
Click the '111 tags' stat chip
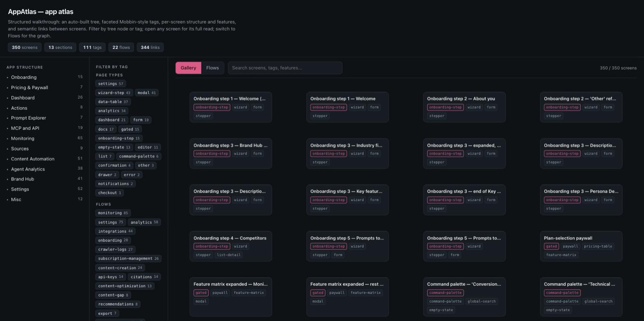tap(92, 47)
